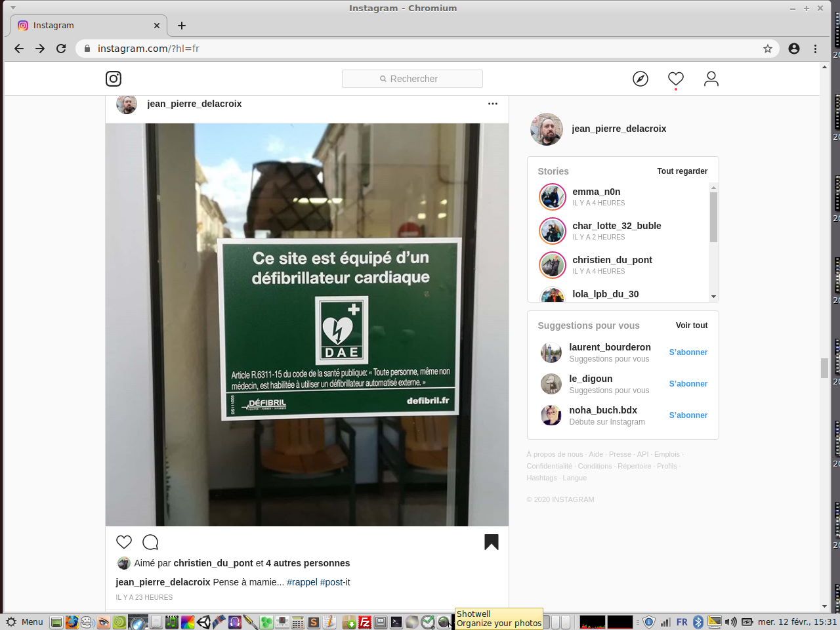Click the stories list scroll-down arrow
The image size is (840, 630).
click(x=713, y=297)
